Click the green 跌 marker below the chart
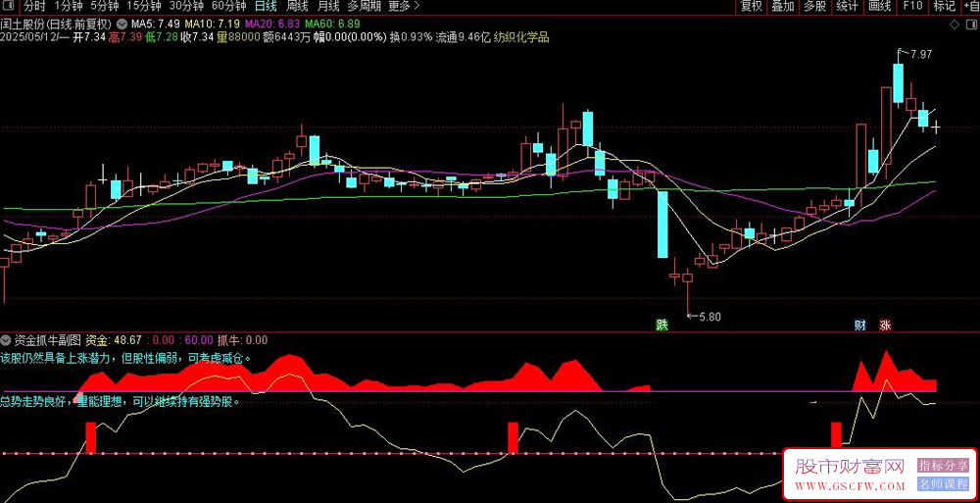980x503 pixels. pos(661,325)
